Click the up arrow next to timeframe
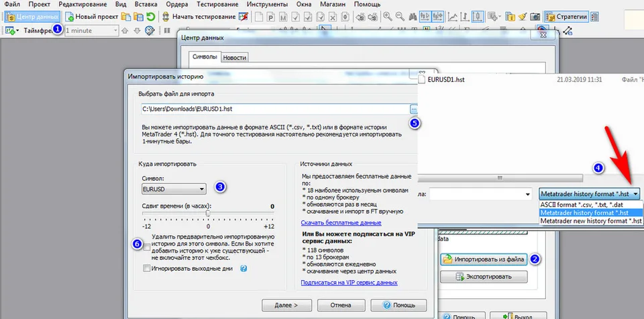Viewport: 644px width, 319px height. coord(125,30)
